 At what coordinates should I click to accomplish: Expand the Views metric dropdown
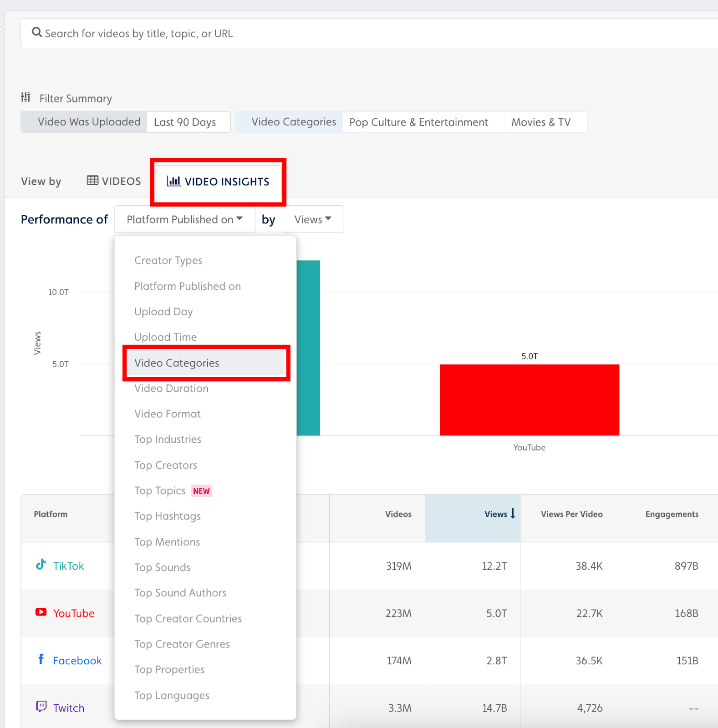(313, 219)
